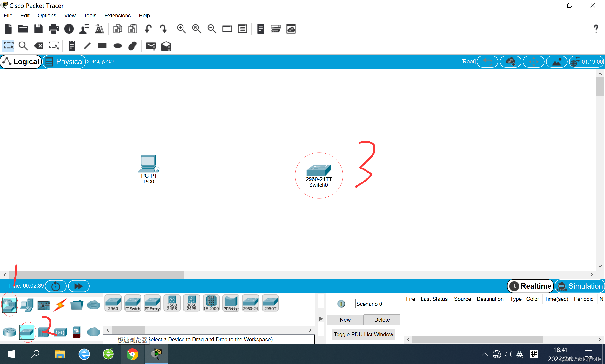605x364 pixels.
Task: Open the Scenario 0 dropdown
Action: tap(374, 304)
